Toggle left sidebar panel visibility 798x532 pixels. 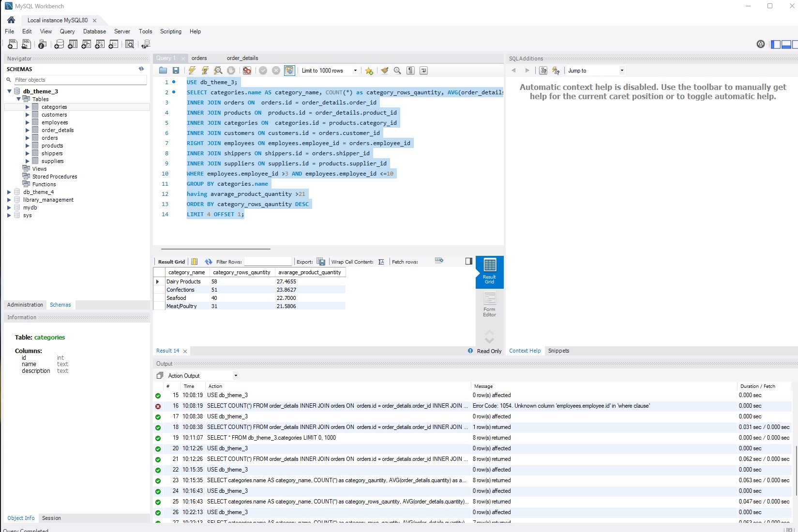point(776,44)
